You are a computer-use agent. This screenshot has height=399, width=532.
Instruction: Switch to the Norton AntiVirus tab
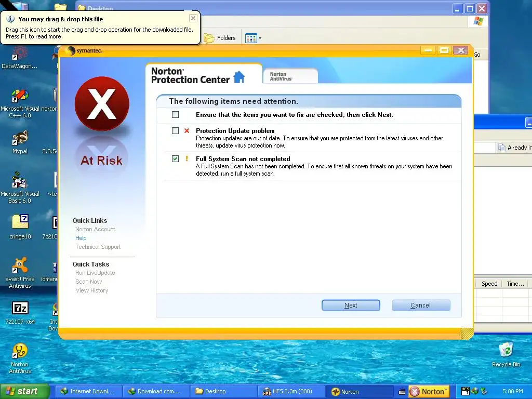[x=290, y=76]
